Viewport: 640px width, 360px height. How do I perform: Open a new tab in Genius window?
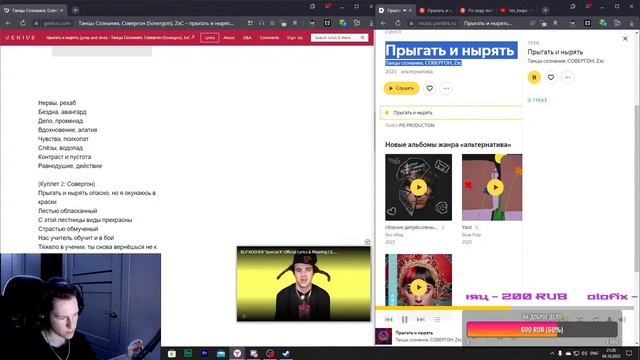[76, 10]
